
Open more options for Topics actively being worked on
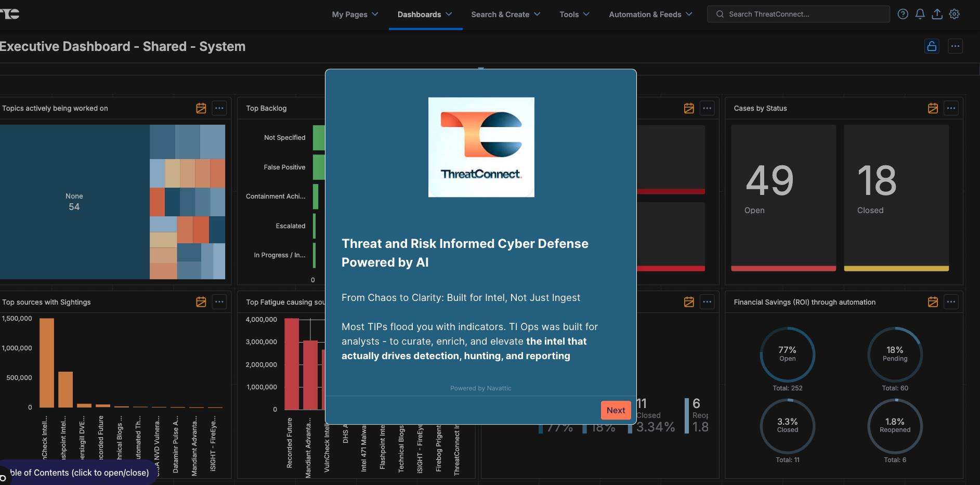(x=219, y=108)
